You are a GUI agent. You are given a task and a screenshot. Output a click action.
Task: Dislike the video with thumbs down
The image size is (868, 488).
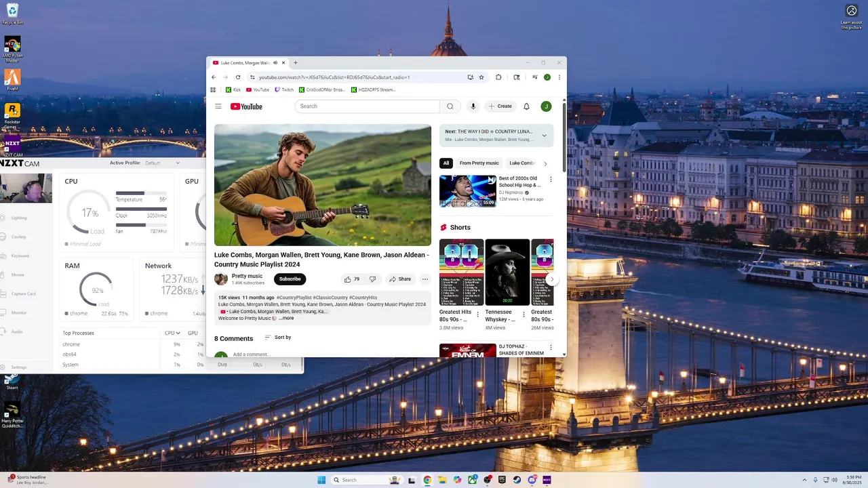[x=372, y=279]
